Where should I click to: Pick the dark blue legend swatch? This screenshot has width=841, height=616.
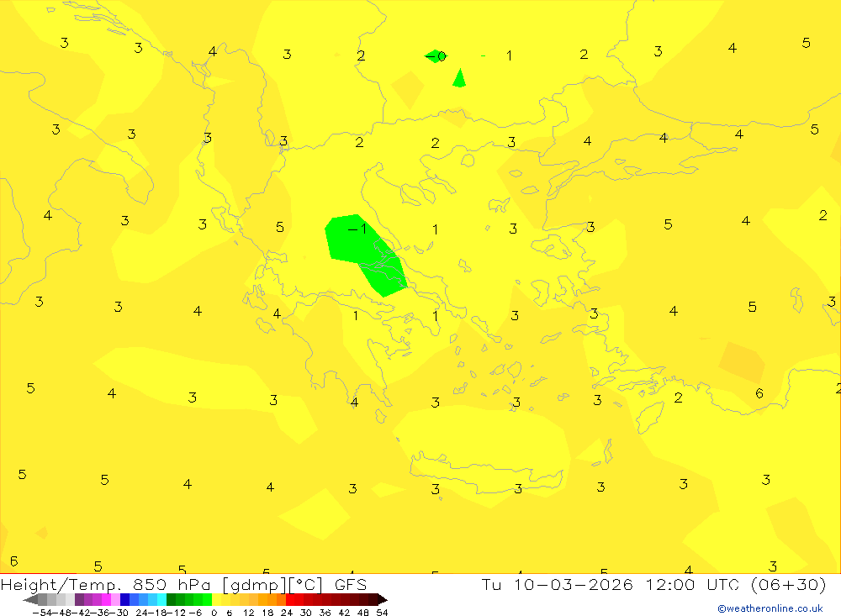125,600
